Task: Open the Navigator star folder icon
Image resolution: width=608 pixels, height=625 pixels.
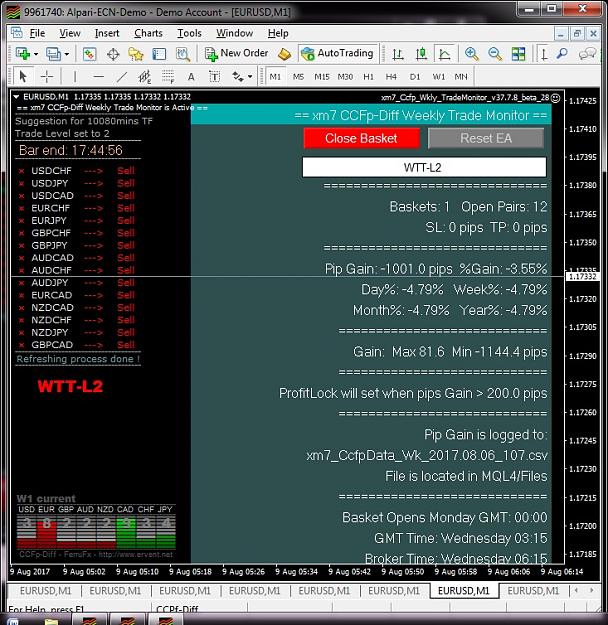Action: click(x=136, y=54)
